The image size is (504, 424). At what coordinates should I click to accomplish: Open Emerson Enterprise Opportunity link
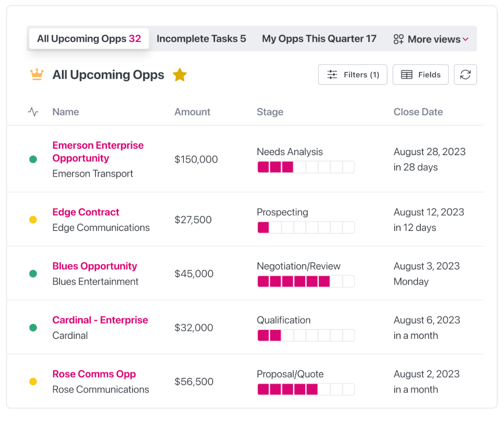(x=98, y=152)
